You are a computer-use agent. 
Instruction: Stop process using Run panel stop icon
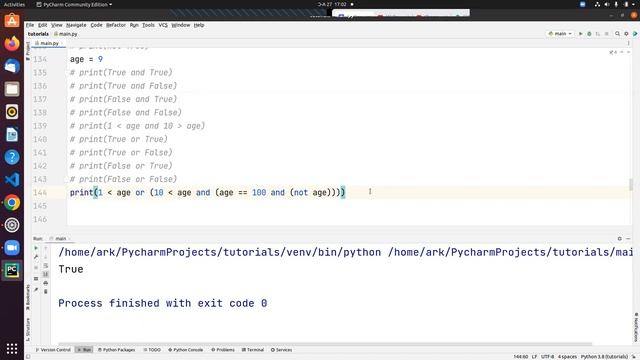pyautogui.click(x=36, y=267)
